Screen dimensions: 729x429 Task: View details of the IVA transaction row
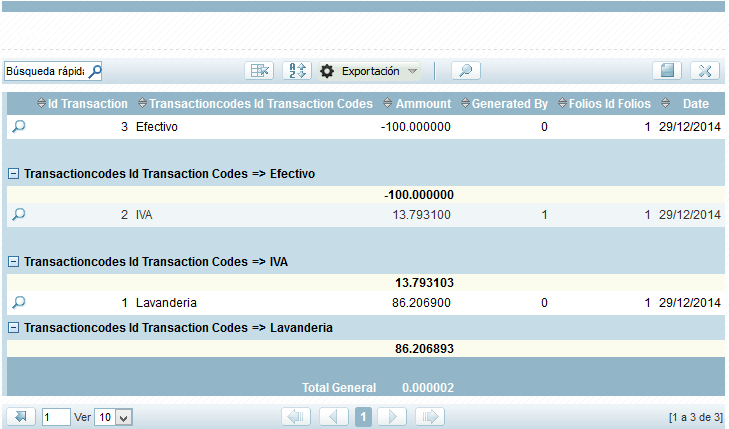[x=18, y=215]
